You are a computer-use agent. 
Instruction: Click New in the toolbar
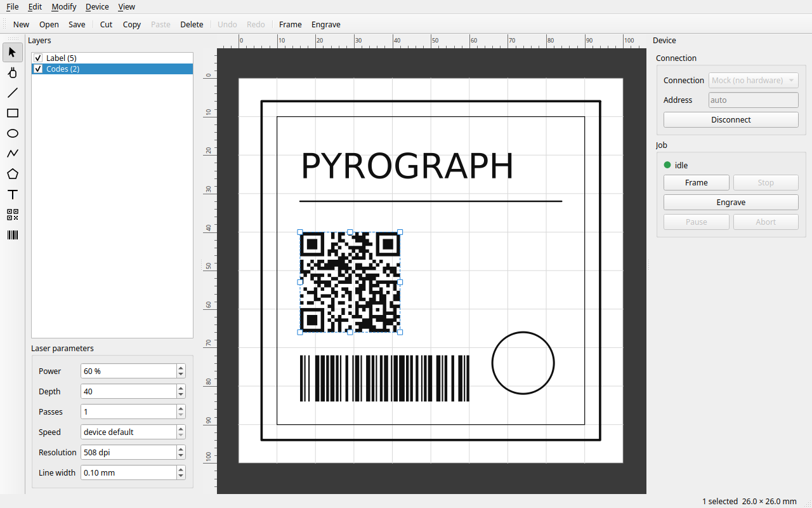tap(21, 24)
